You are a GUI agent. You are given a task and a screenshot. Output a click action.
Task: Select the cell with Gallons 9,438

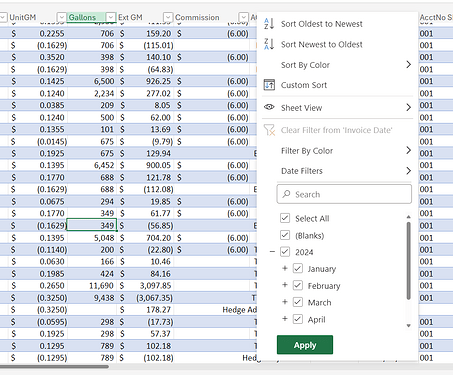[92, 298]
